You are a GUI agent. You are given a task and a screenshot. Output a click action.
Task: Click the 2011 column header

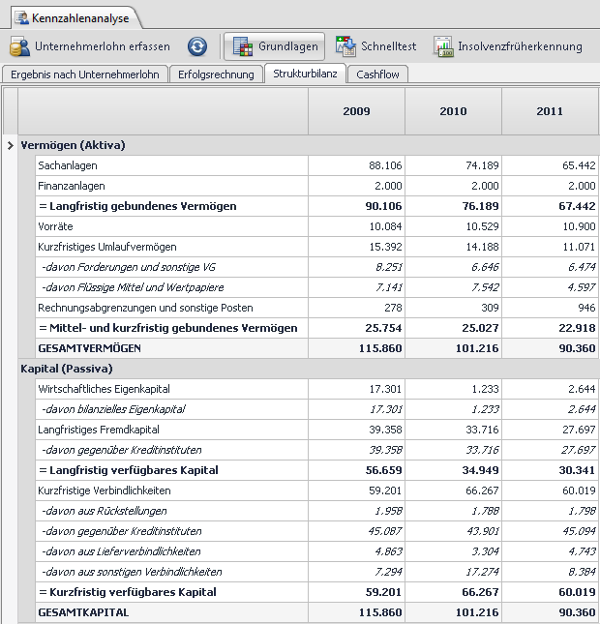pos(550,111)
